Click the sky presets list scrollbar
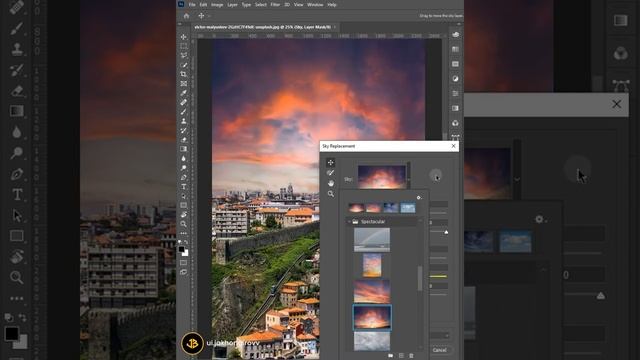640x360 pixels. pos(420,278)
